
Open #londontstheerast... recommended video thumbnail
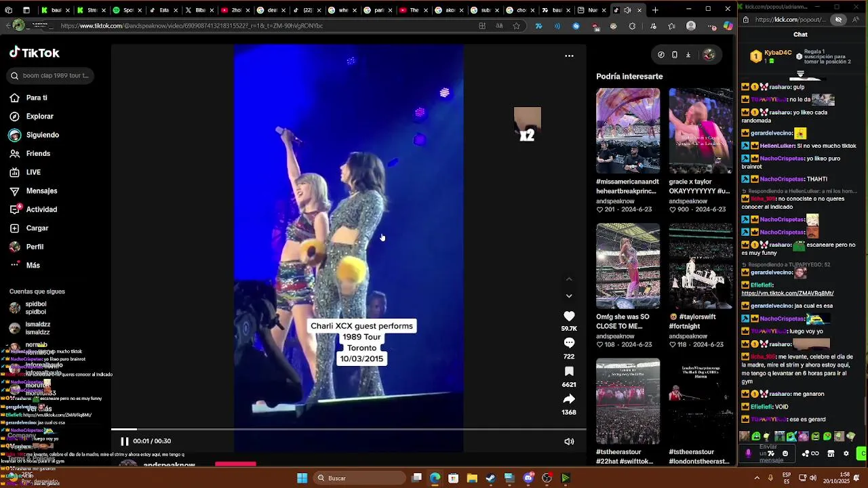point(701,401)
